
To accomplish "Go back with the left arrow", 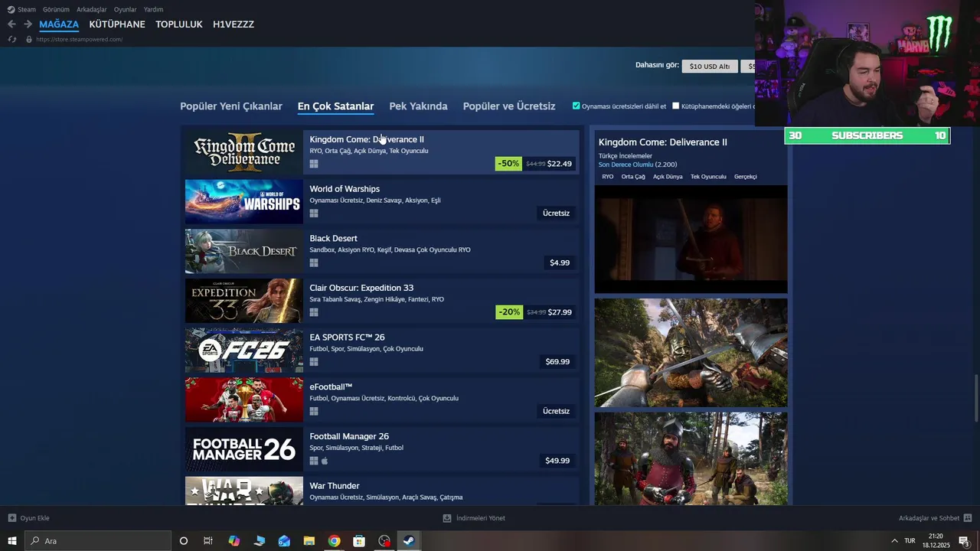I will coord(11,24).
